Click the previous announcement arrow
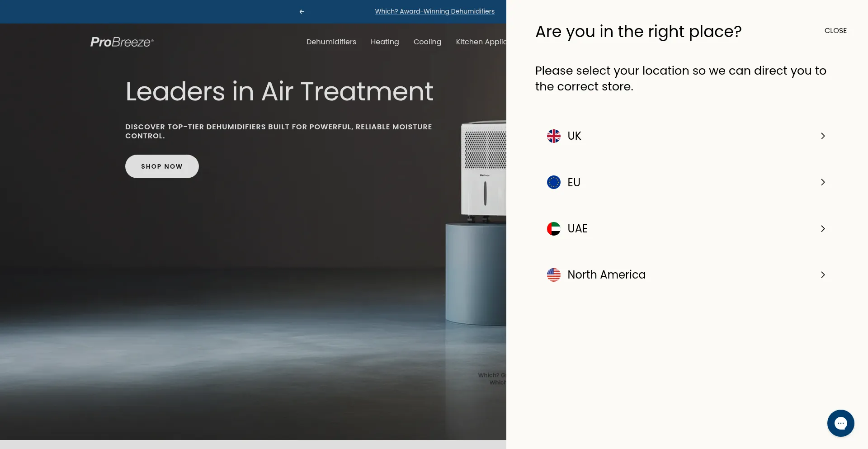 tap(302, 12)
